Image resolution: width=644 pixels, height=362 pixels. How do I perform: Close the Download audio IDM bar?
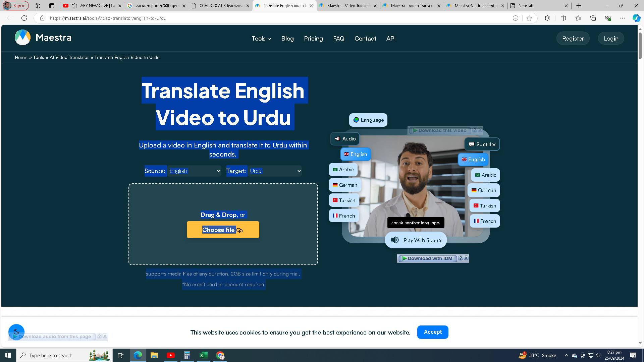coord(105,336)
